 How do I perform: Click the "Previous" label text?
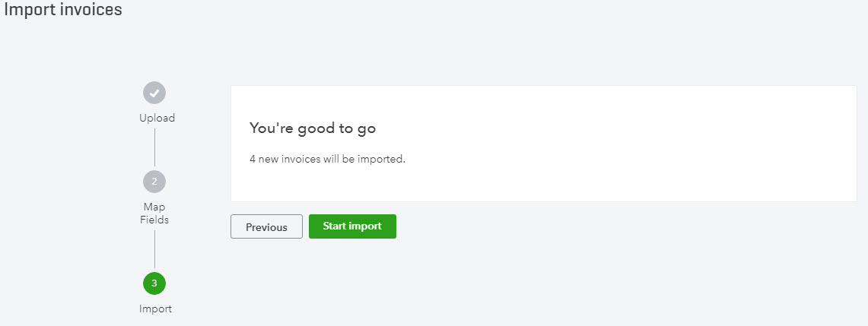(x=266, y=227)
